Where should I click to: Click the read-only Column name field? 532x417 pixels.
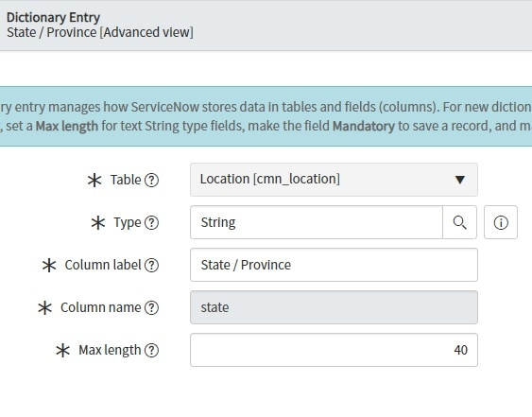(x=334, y=307)
